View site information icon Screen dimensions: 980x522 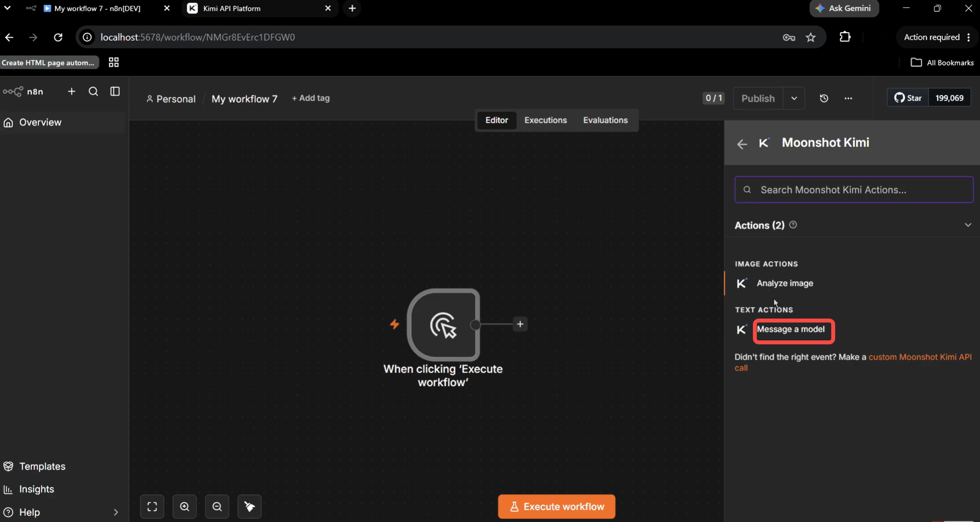coord(87,37)
